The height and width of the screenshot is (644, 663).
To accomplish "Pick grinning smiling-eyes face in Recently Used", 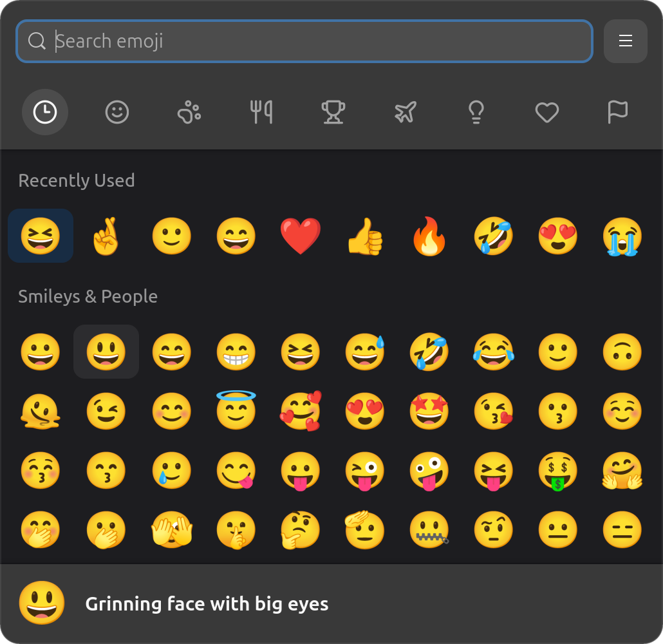I will point(236,236).
